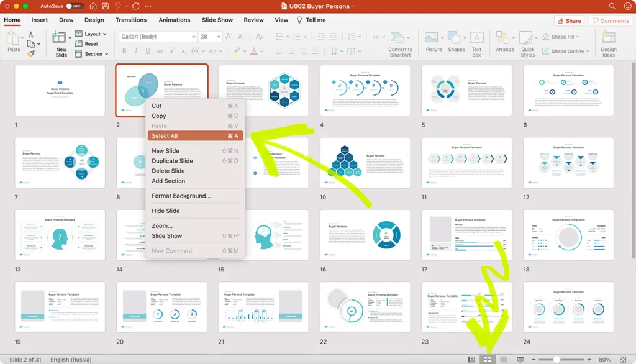Click the decrease indent icon
Screen dimensions: 636x364
321,37
